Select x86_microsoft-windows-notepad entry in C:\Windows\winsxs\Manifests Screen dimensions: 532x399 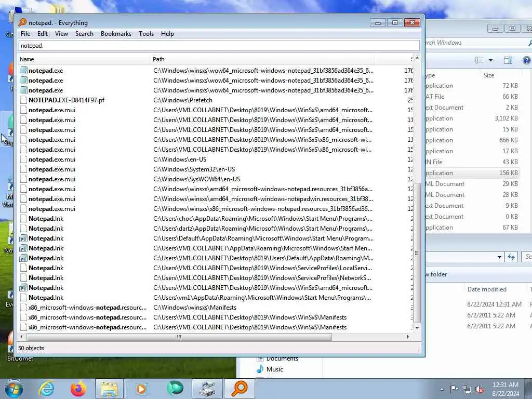[87, 308]
